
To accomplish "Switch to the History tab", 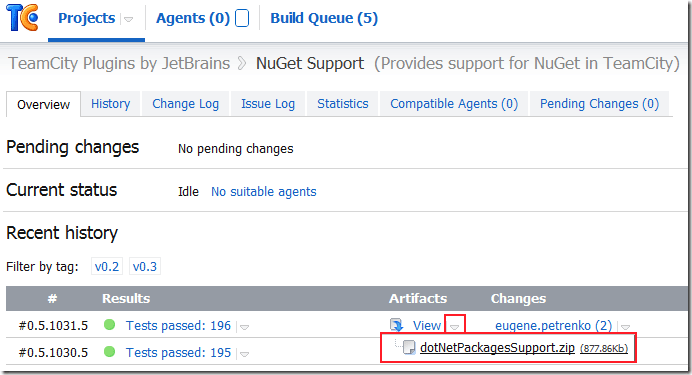I will coord(111,104).
